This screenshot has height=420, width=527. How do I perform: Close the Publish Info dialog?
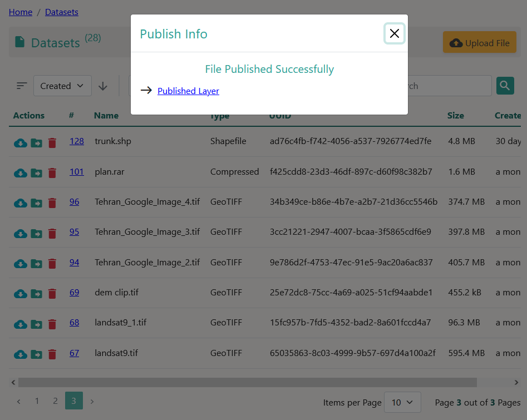[394, 33]
